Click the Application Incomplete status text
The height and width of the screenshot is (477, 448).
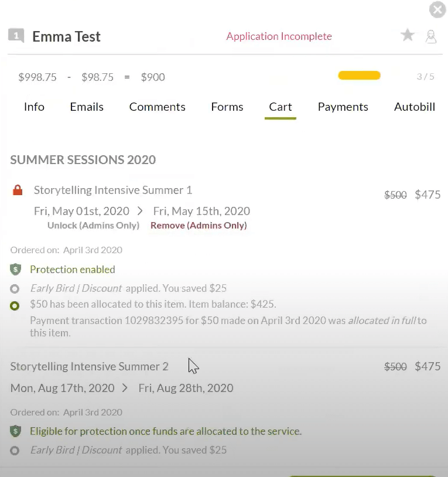pos(279,36)
